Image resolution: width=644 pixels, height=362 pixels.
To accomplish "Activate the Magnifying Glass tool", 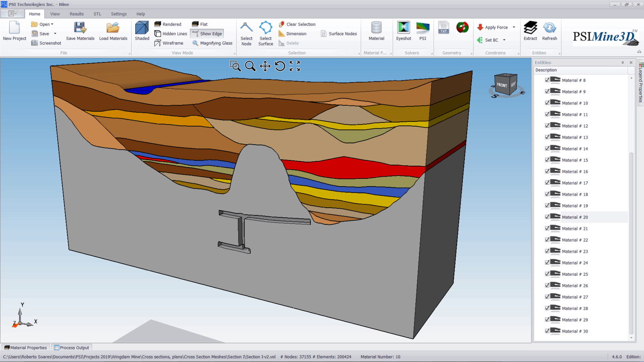I will tap(212, 43).
